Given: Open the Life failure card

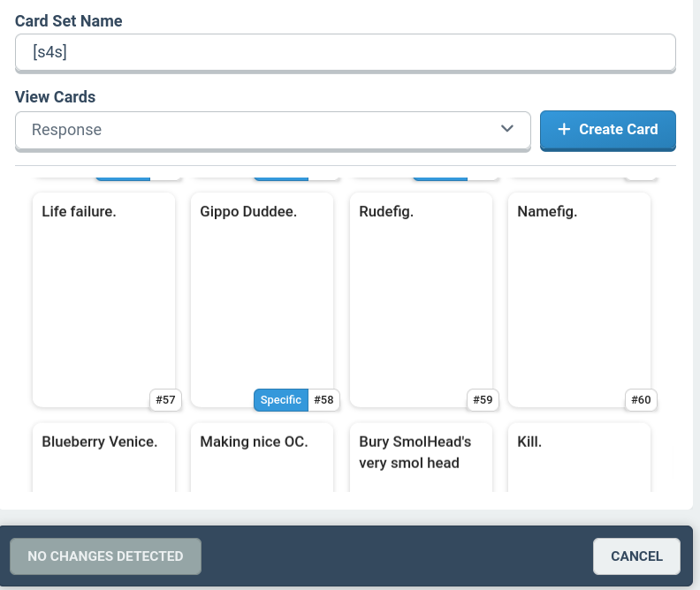Looking at the screenshot, I should 104,299.
